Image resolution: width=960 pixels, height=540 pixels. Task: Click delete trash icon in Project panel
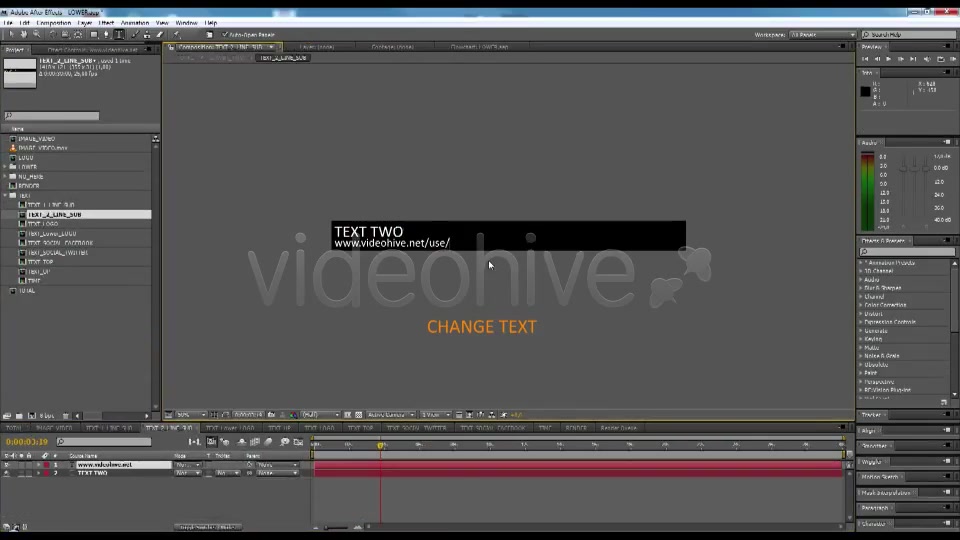[66, 416]
